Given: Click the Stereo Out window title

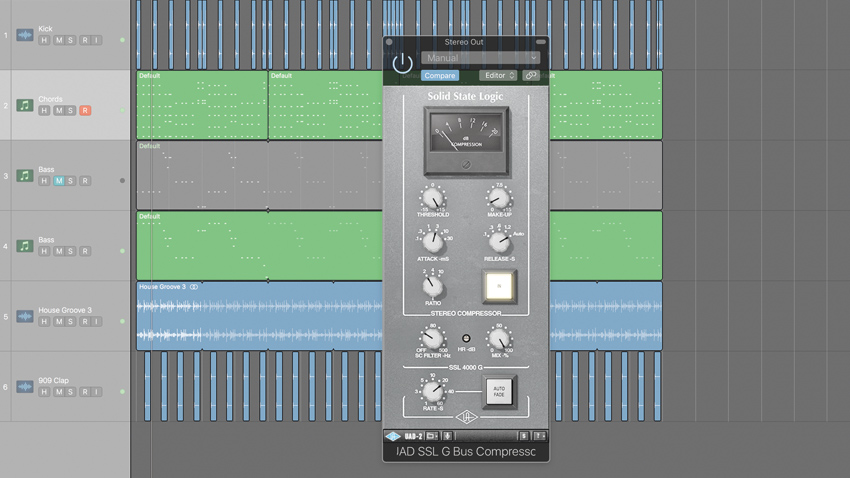Looking at the screenshot, I should click(x=464, y=42).
